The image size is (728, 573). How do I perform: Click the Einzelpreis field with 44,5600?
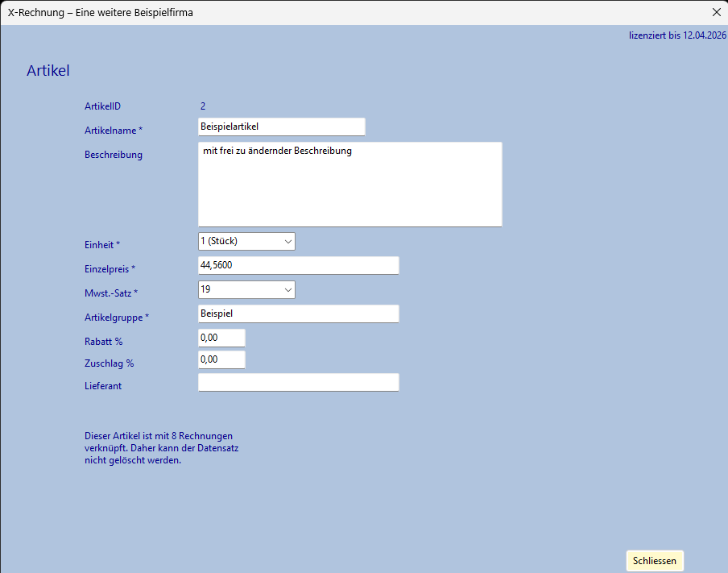pos(298,265)
